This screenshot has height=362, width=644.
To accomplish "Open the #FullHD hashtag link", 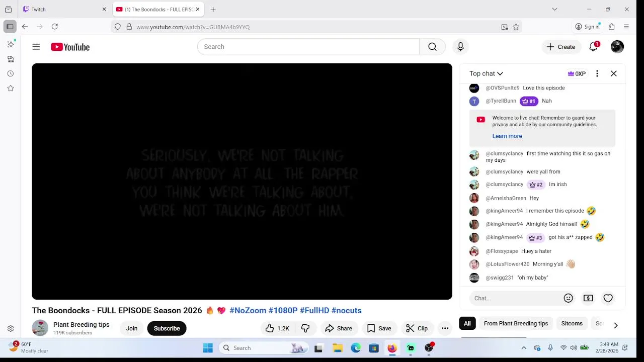I will [314, 310].
